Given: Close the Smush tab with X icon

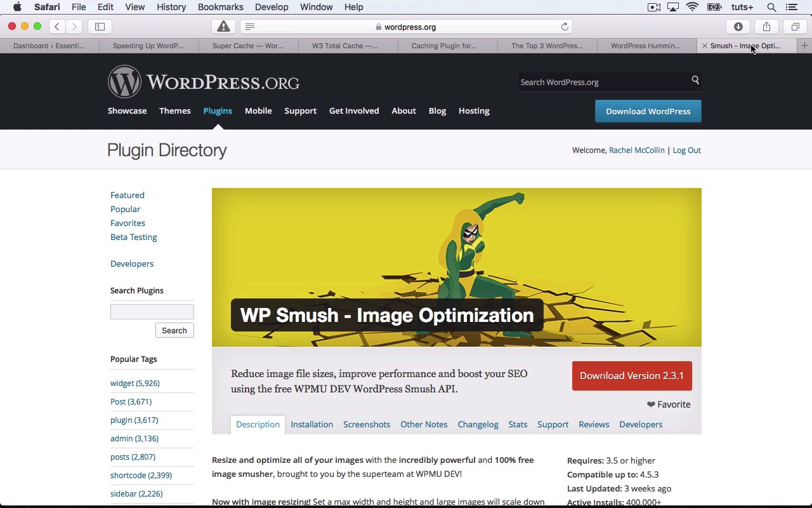Looking at the screenshot, I should pyautogui.click(x=704, y=46).
